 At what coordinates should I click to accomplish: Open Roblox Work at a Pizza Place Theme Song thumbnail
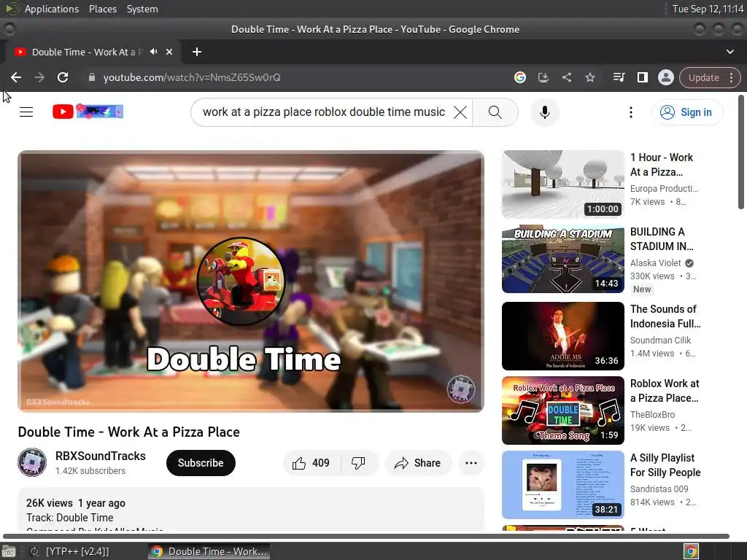point(562,411)
